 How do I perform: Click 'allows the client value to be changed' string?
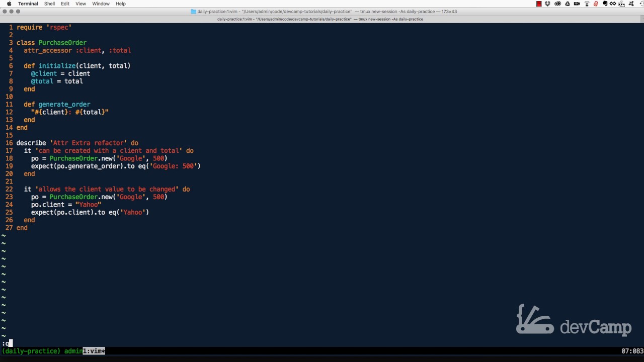tap(107, 189)
